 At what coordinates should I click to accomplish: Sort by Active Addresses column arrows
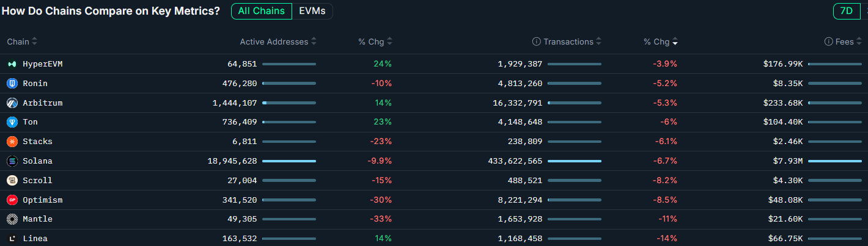click(x=314, y=42)
